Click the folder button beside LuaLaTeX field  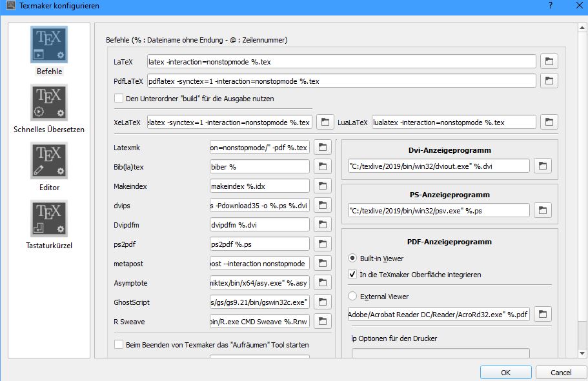coord(549,122)
